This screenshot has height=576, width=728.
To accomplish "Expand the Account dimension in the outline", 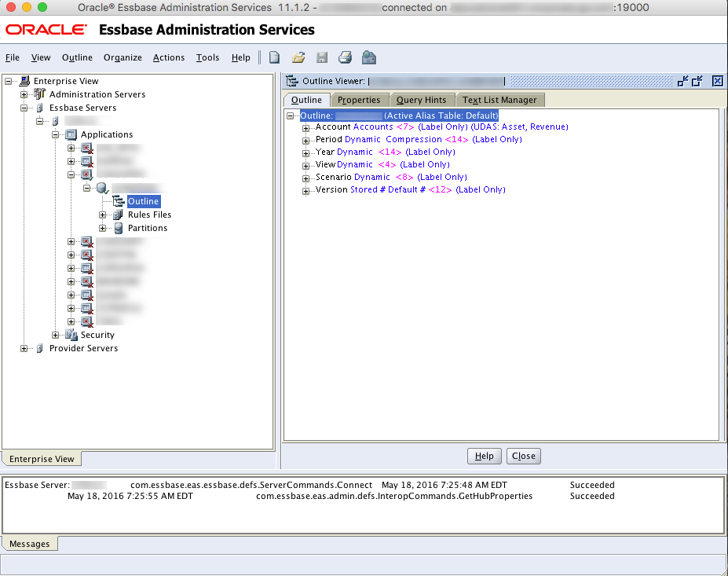I will tap(305, 127).
